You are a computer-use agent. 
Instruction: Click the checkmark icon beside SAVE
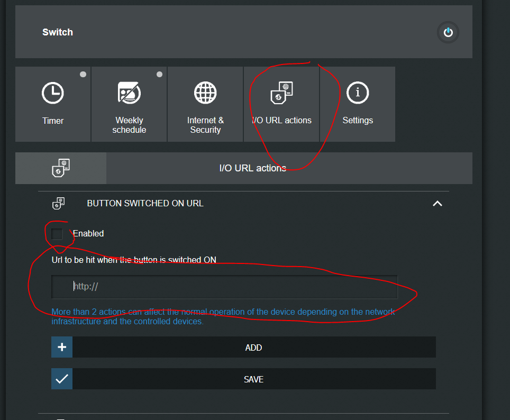tap(62, 379)
